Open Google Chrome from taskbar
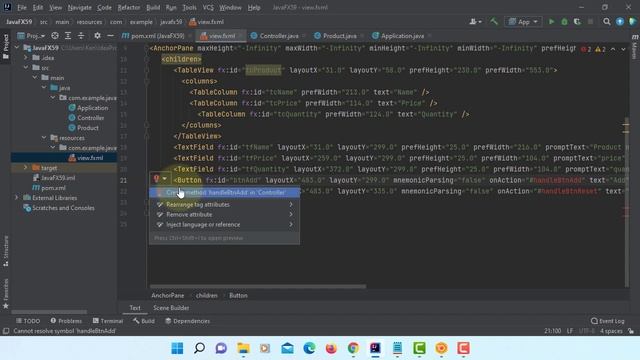This screenshot has height=360, width=640. click(353, 348)
